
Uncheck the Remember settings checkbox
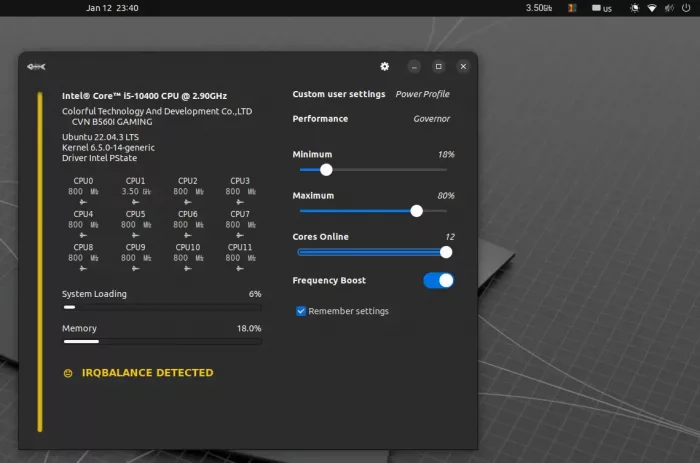click(x=301, y=311)
